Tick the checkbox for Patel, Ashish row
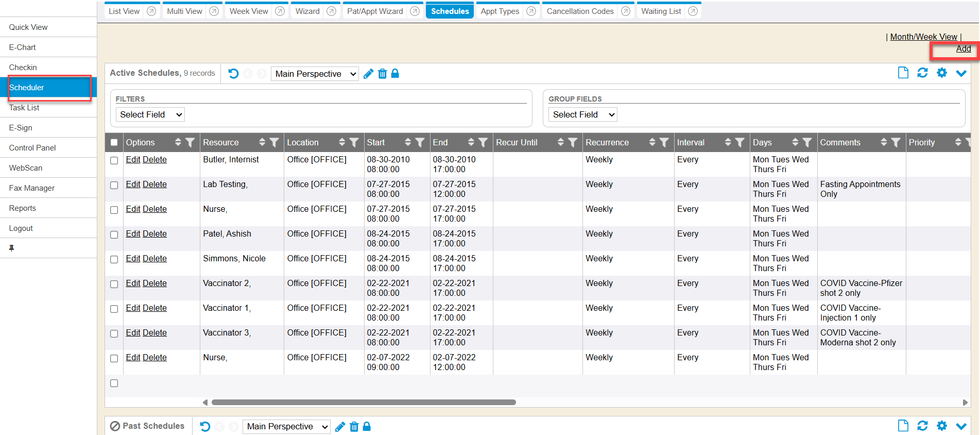This screenshot has width=980, height=435. click(x=114, y=235)
